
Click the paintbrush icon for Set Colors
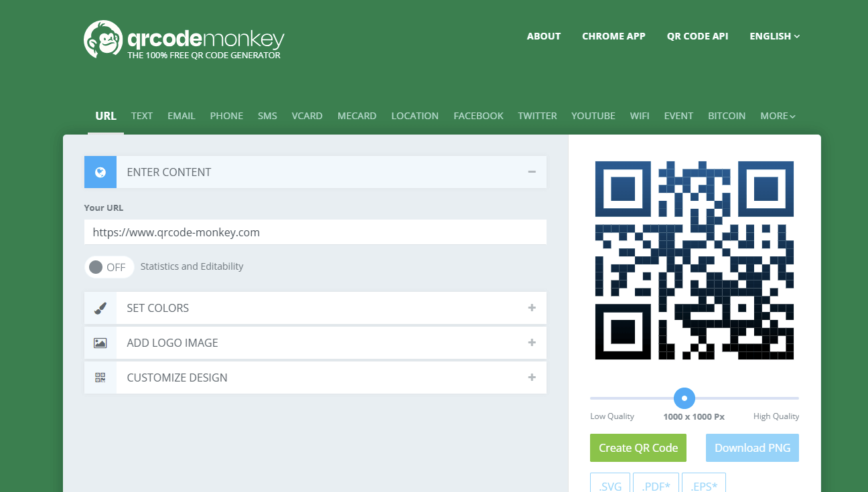point(100,308)
